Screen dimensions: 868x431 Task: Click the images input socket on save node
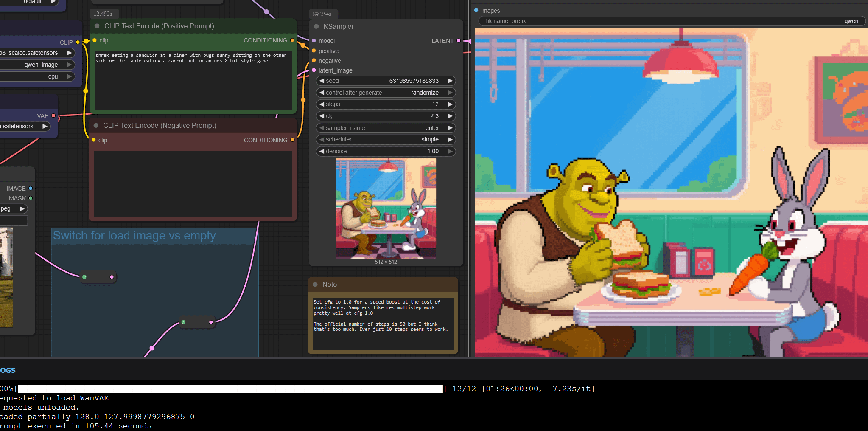[x=476, y=10]
